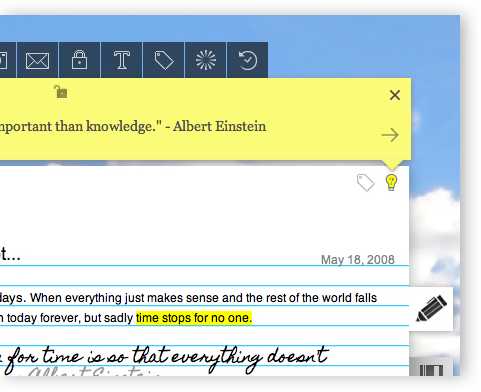Click text 'When everything just makes sense'
This screenshot has width=481, height=392.
pos(124,298)
